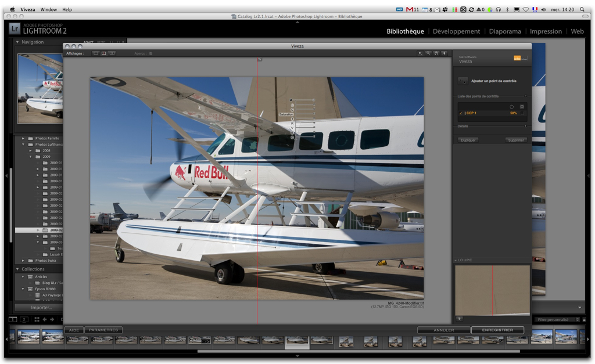Image resolution: width=595 pixels, height=364 pixels.
Task: Click the circle icon in control point list header
Action: click(x=511, y=107)
